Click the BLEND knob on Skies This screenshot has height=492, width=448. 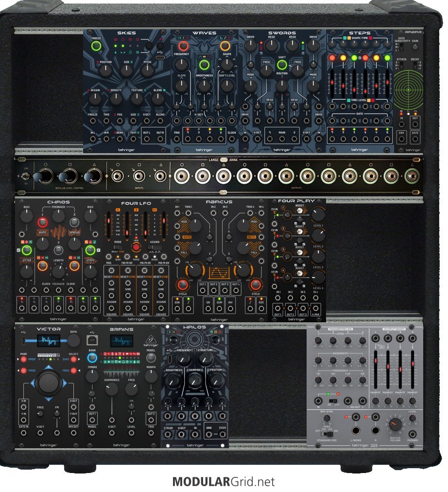pos(158,99)
